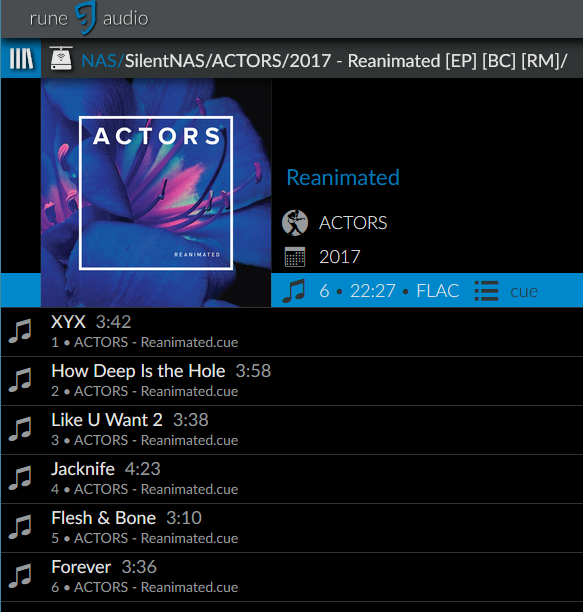583x612 pixels.
Task: Click the 2017 release year text
Action: point(339,257)
